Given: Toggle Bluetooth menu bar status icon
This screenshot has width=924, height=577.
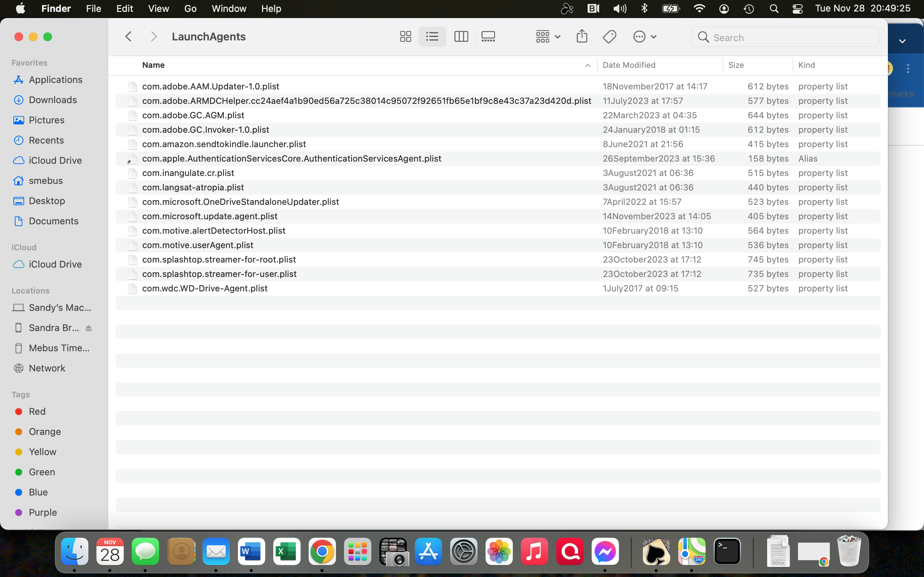Looking at the screenshot, I should [645, 8].
